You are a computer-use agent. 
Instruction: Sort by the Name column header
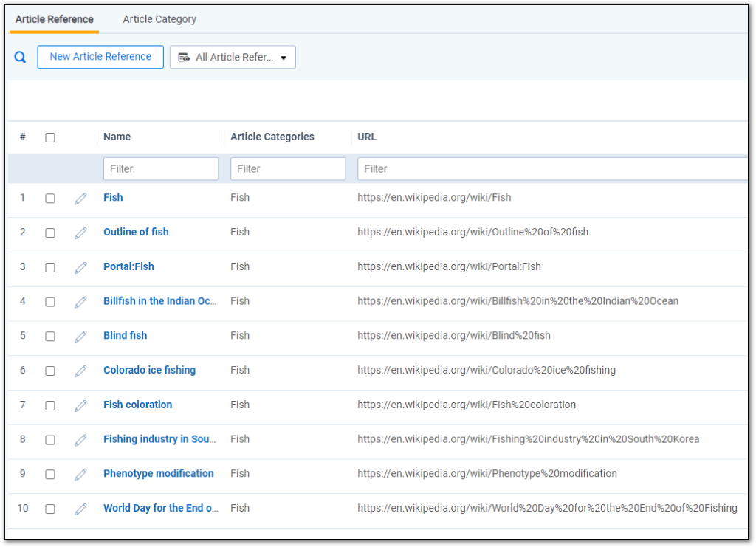[117, 137]
